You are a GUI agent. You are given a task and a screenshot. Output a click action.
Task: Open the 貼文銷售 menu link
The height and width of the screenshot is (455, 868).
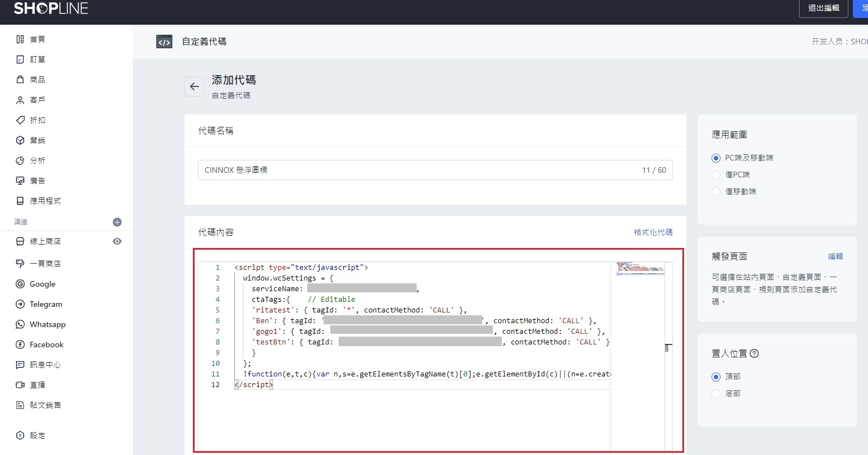(45, 405)
